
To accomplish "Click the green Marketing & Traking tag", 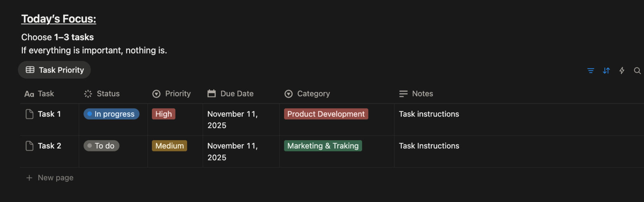I will pos(323,146).
